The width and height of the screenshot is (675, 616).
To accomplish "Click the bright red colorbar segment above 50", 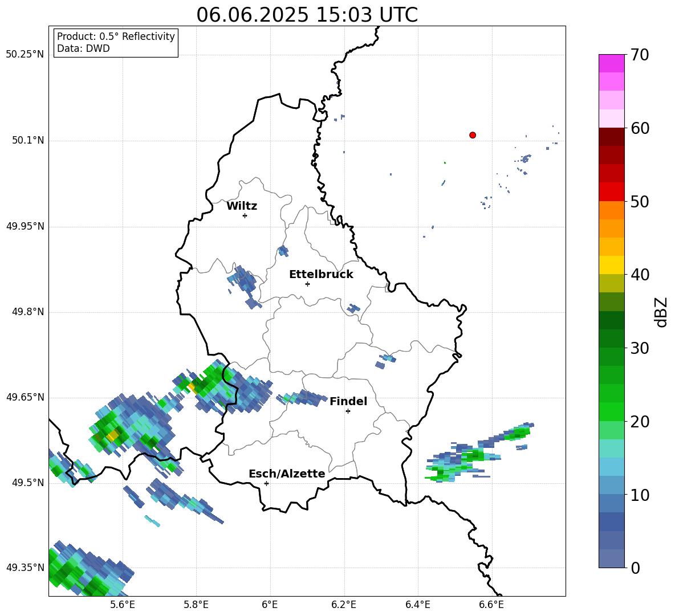I will (x=611, y=192).
